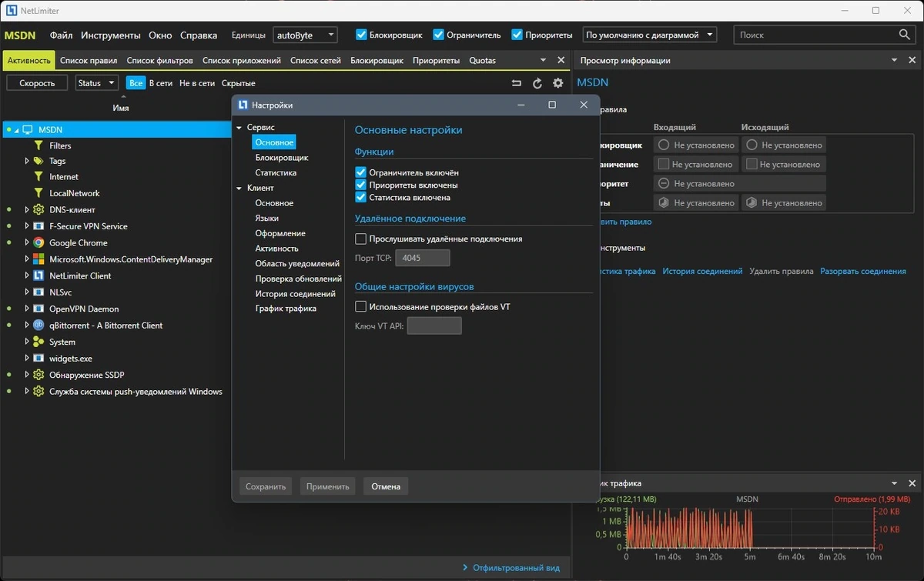Click the refresh icon in Activity toolbar
924x581 pixels.
(x=537, y=83)
